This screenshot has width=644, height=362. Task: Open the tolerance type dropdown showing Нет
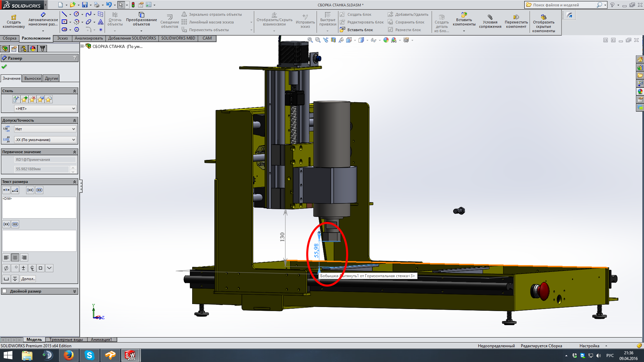point(45,129)
